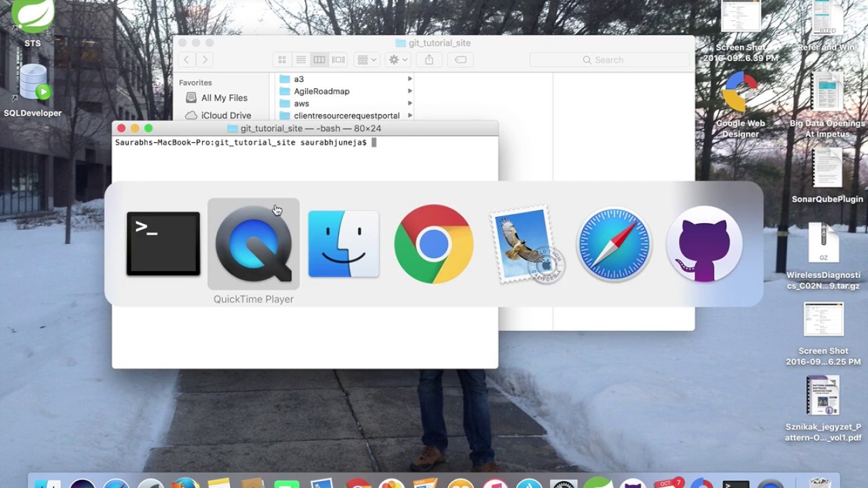Select the SonarQubePlugin desktop file
868x488 pixels.
tap(827, 176)
